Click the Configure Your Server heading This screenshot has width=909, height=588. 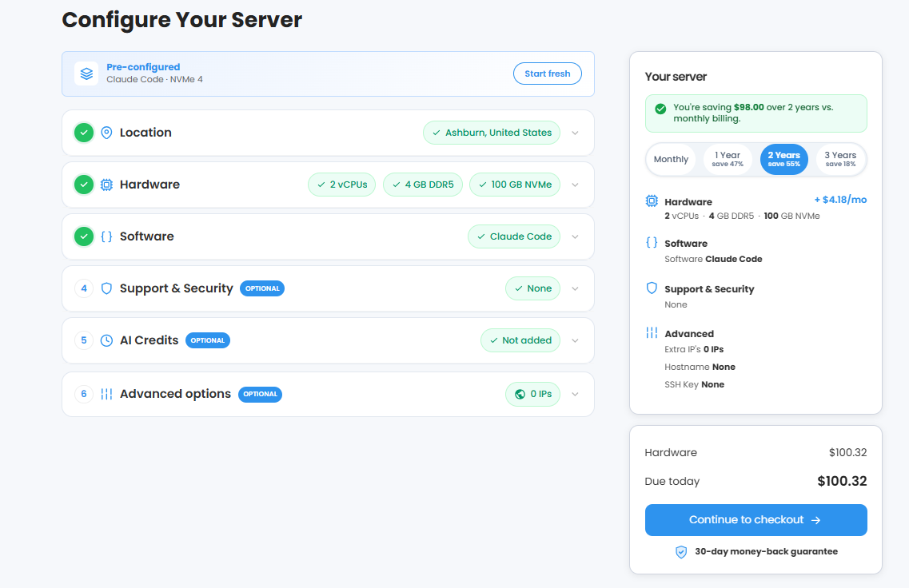[x=182, y=20]
